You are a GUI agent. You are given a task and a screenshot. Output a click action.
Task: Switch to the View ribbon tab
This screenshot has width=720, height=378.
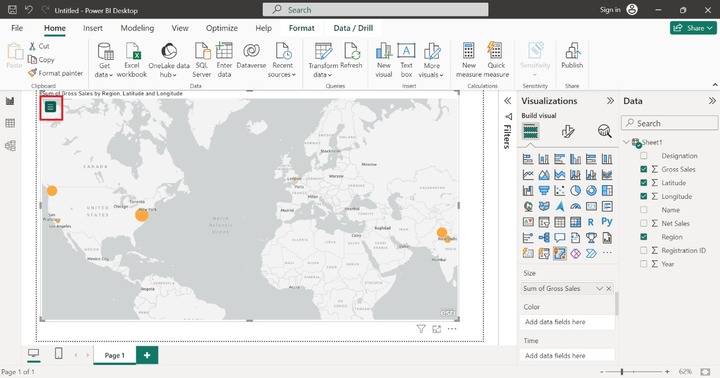click(x=180, y=28)
